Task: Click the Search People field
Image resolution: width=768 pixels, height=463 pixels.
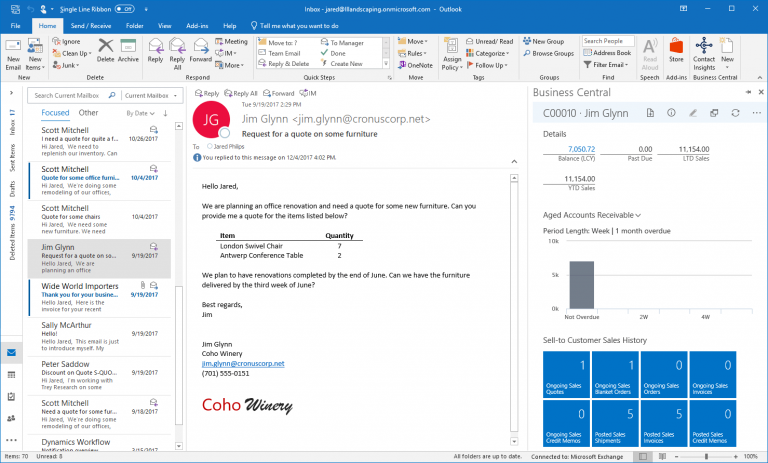Action: click(608, 41)
